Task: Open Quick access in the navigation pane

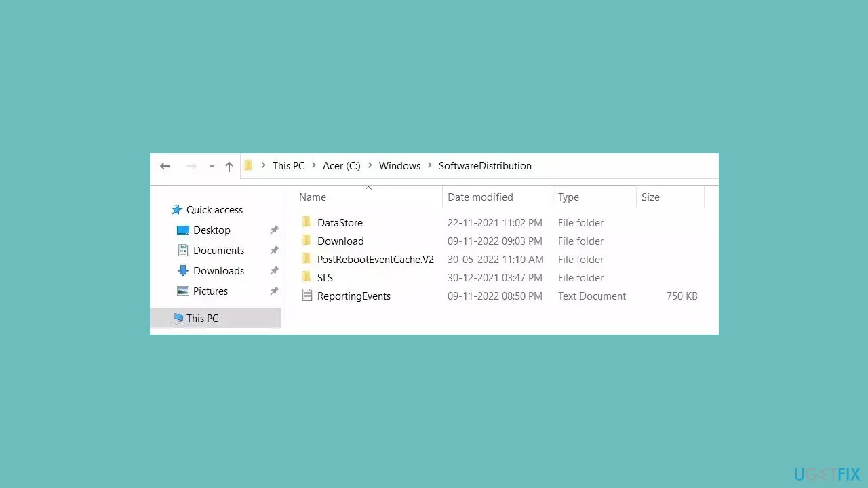Action: tap(214, 210)
